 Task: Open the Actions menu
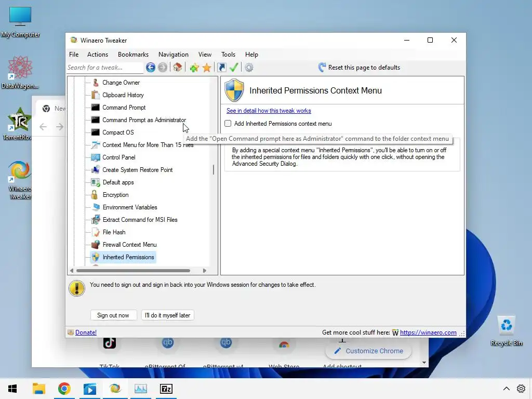tap(98, 54)
